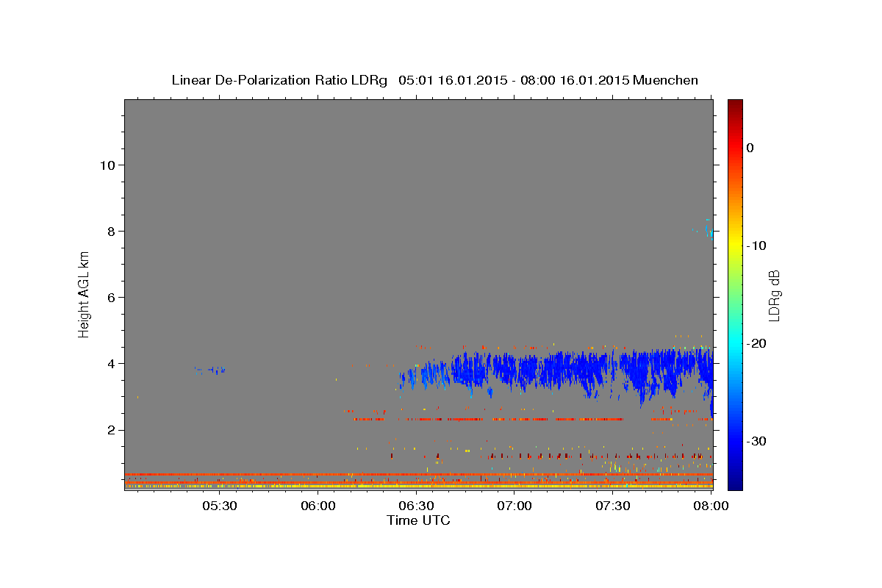
Task: Click the date range "05:01 16.01.2015 - 08:00 16.01.2015"
Action: click(514, 80)
